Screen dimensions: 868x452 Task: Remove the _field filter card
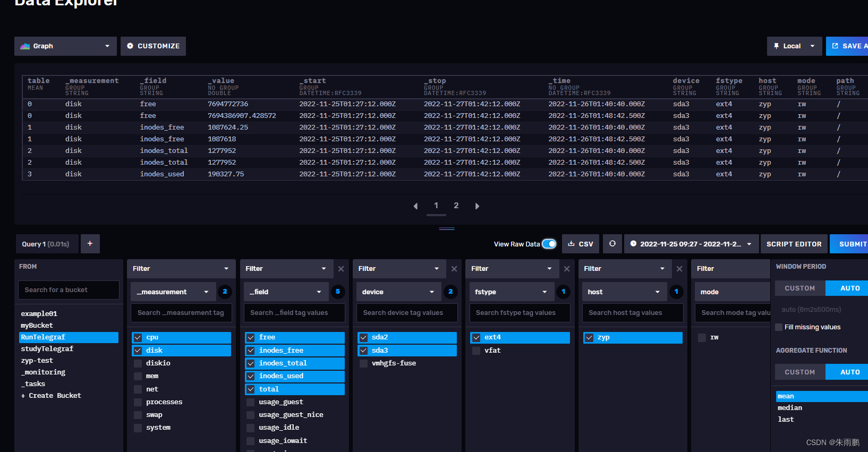341,269
